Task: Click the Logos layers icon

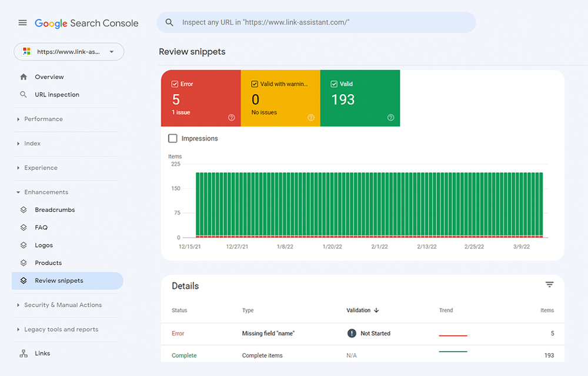Action: [x=24, y=245]
